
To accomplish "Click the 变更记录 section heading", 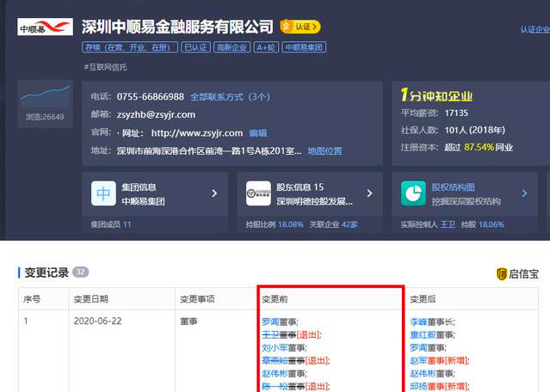I will point(46,273).
